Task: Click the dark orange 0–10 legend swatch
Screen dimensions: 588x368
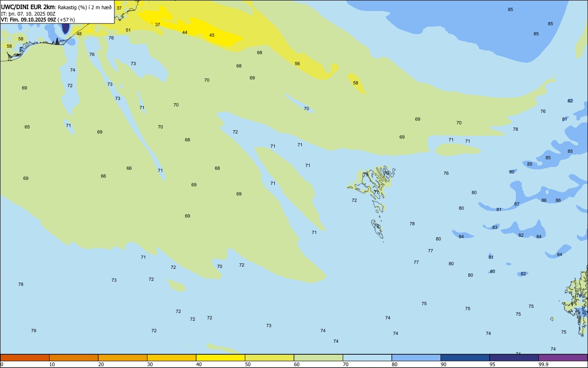Action: [x=25, y=357]
